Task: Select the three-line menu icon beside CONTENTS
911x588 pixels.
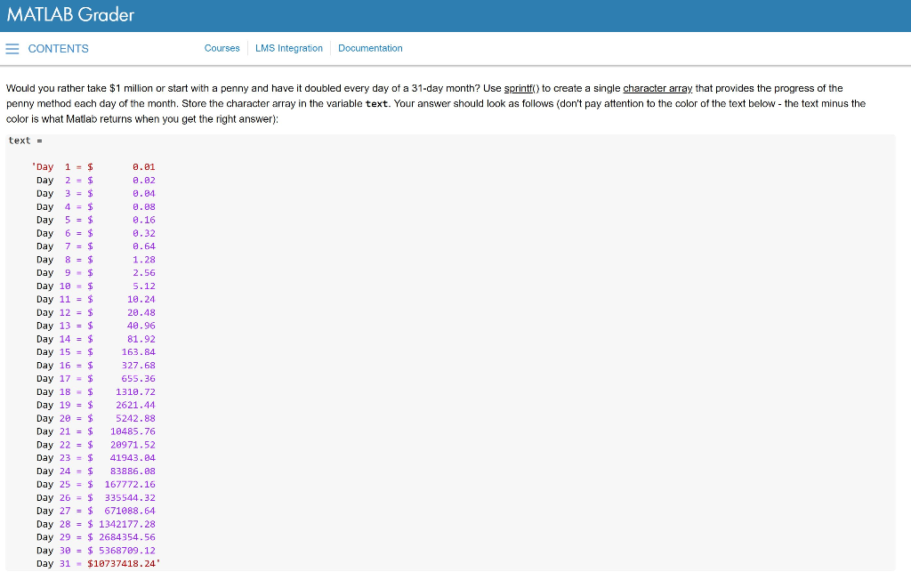Action: [x=12, y=48]
